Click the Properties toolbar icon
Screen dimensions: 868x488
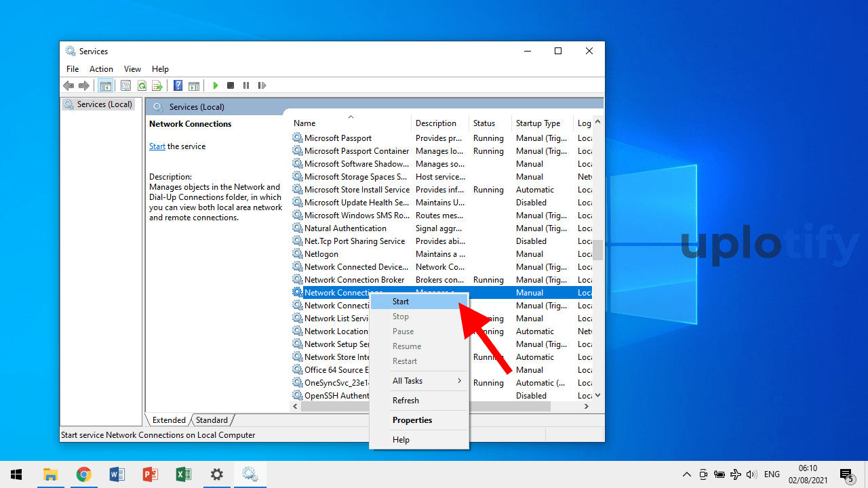tap(125, 85)
